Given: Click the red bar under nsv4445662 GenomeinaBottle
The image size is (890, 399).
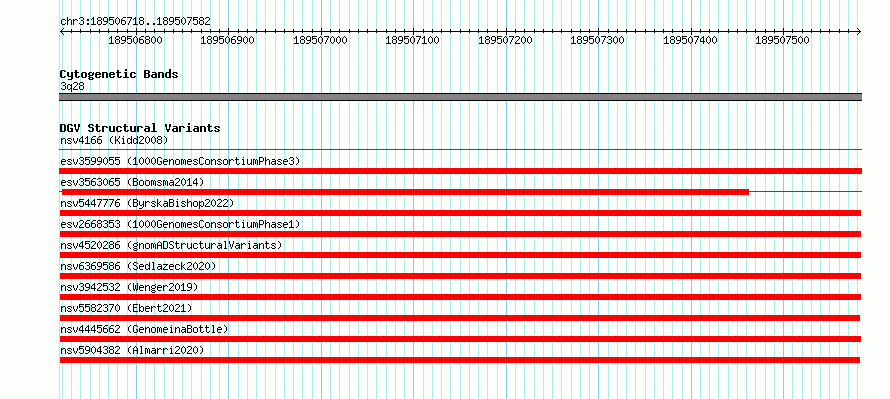Looking at the screenshot, I should (460, 339).
